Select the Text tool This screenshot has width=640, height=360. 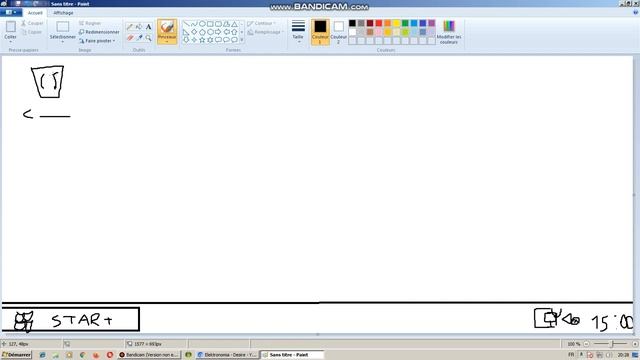click(149, 27)
